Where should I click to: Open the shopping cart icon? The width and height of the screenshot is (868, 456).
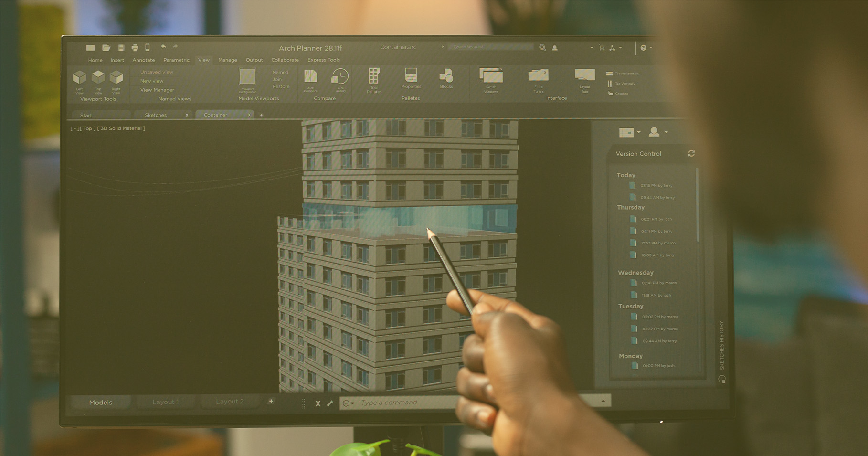pos(602,48)
